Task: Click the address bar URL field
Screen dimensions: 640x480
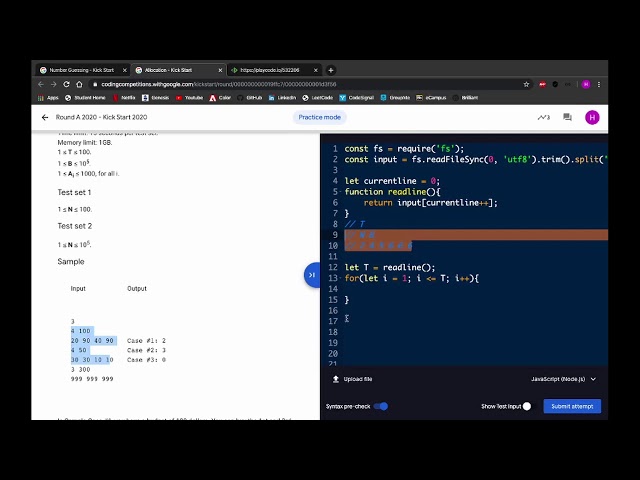Action: pos(306,84)
